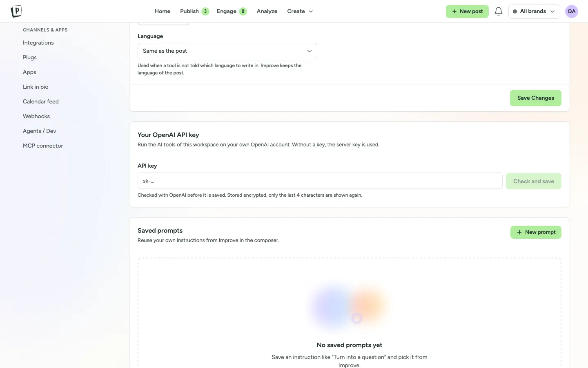Open Webhooks in the sidebar
This screenshot has height=368, width=588.
(x=36, y=117)
